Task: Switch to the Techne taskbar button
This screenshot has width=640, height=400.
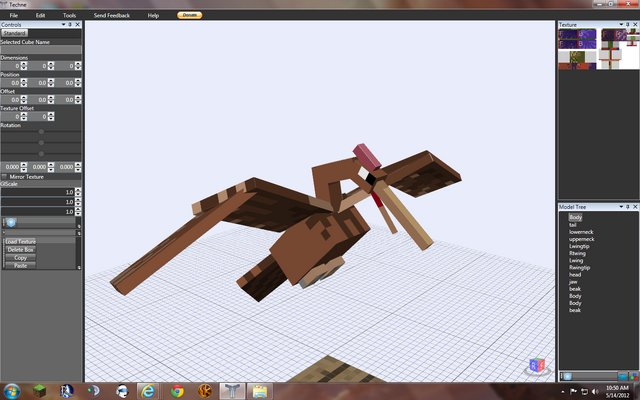Action: click(x=232, y=391)
